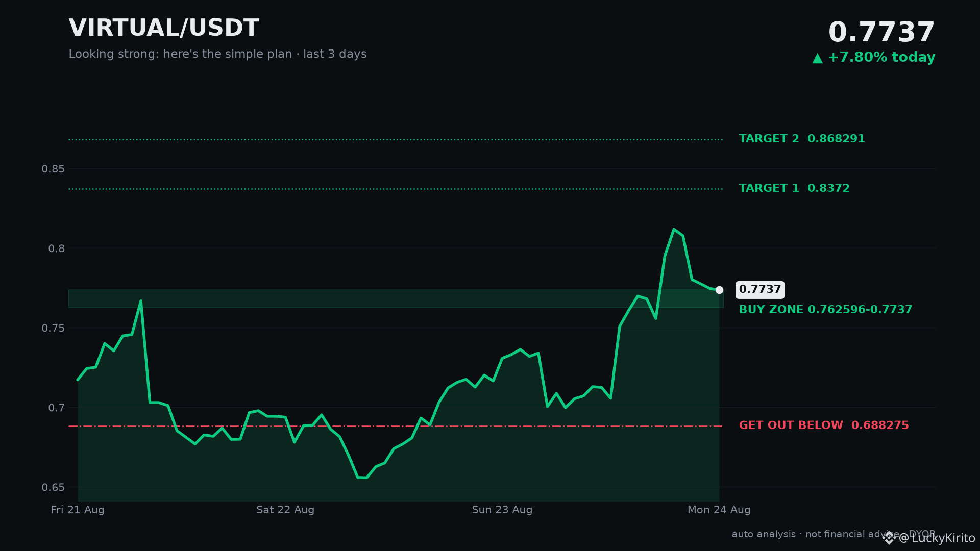Click the BUY ZONE 0.762596-0.7737 label

click(x=825, y=310)
